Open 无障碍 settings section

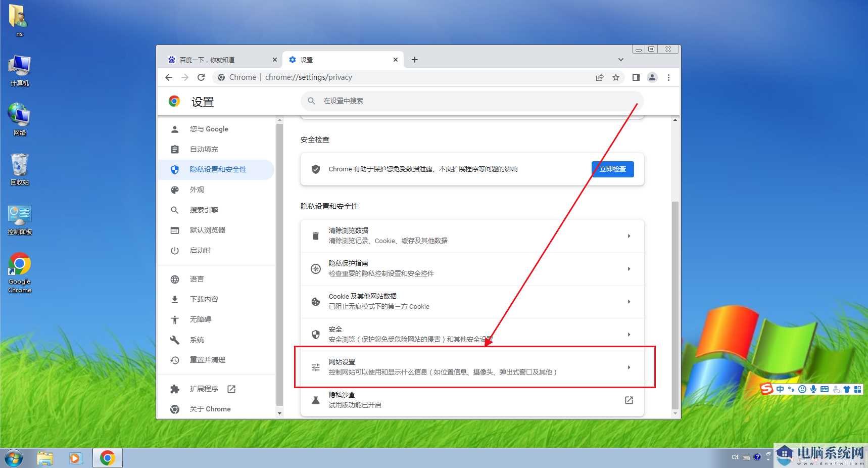tap(216, 320)
